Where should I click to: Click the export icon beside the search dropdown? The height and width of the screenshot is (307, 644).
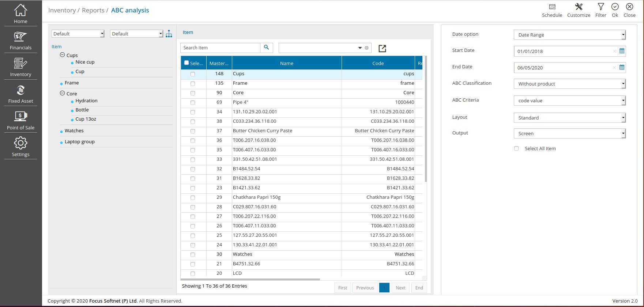[382, 48]
